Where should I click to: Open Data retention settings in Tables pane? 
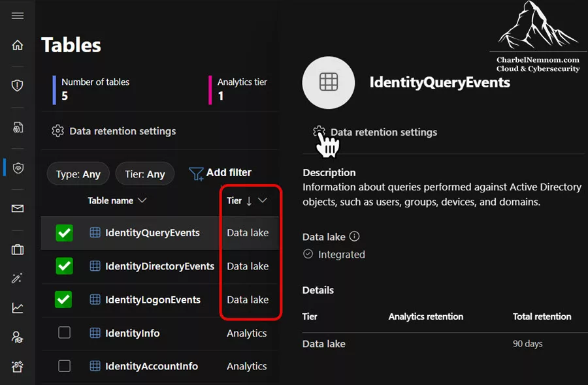(x=114, y=131)
